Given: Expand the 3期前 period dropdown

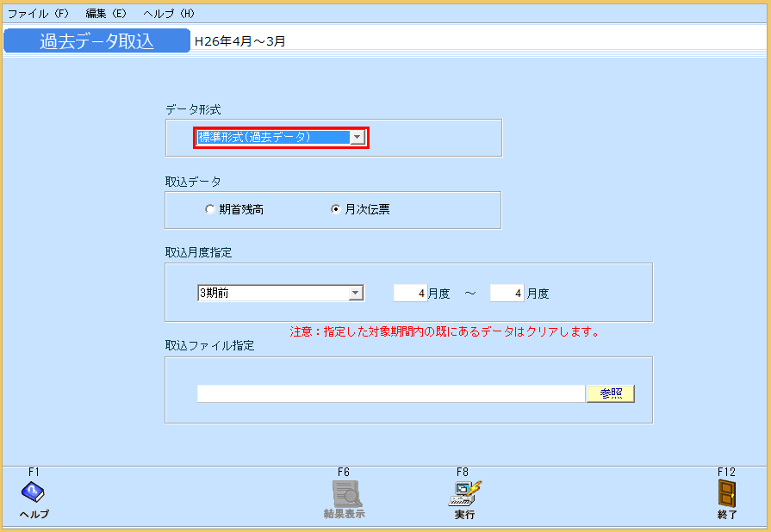Looking at the screenshot, I should tap(357, 293).
